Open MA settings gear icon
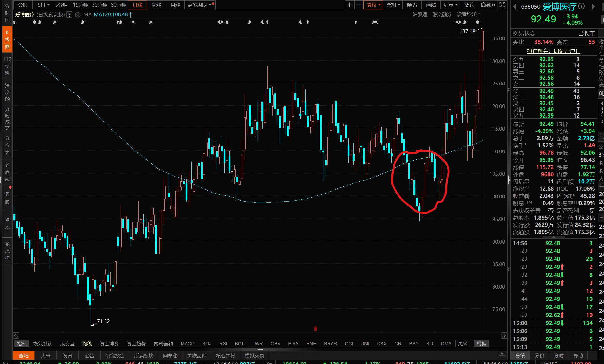Image resolution: width=604 pixels, height=364 pixels. point(78,14)
